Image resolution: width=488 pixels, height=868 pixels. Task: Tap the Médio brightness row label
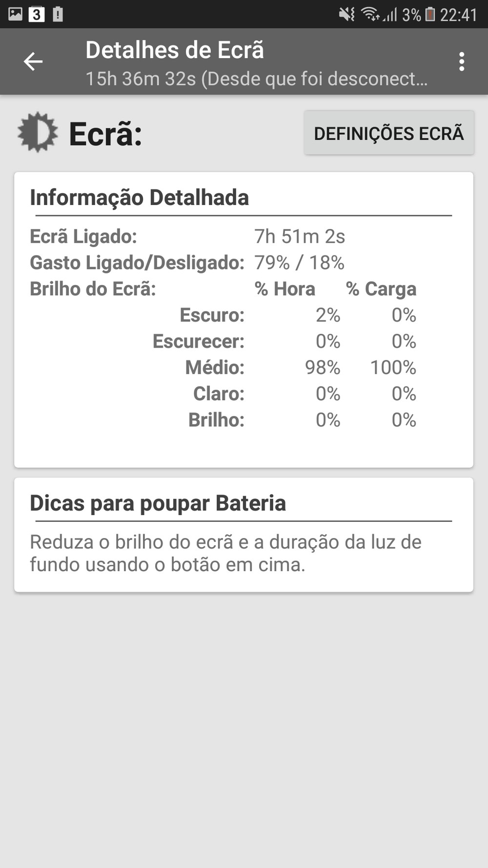tap(215, 367)
